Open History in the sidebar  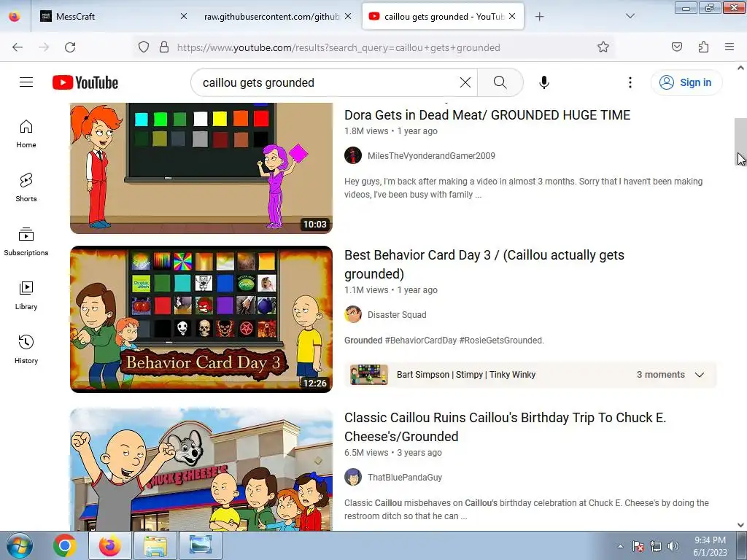[26, 349]
